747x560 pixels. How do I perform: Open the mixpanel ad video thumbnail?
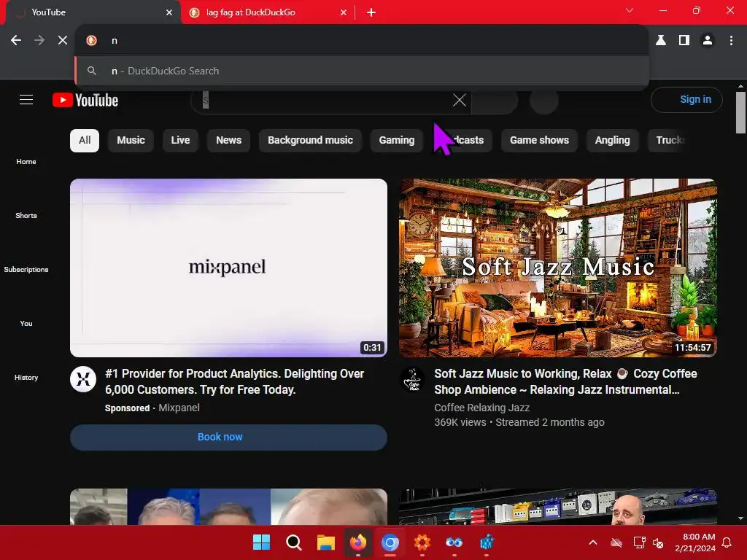coord(228,268)
